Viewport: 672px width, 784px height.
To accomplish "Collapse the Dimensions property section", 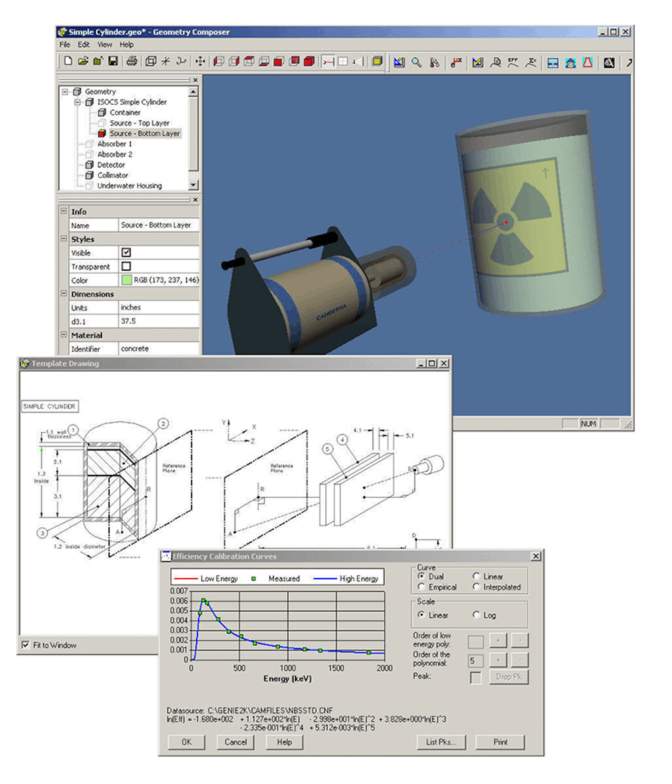I will point(64,293).
